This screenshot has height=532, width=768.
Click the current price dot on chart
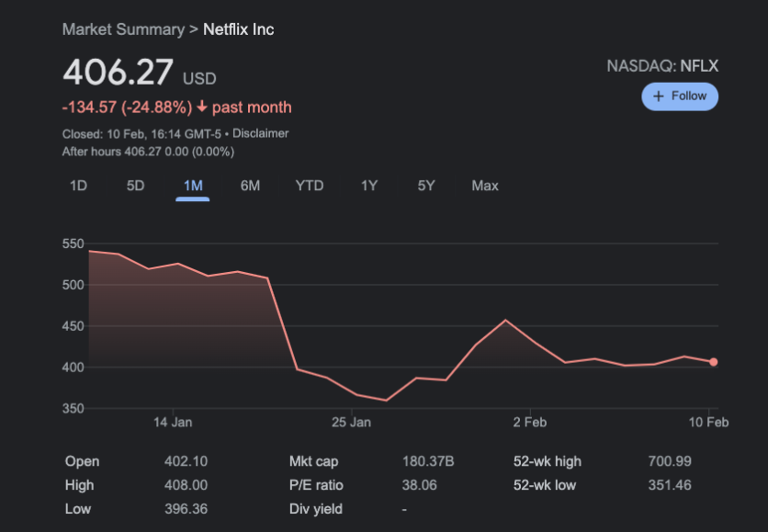point(713,362)
